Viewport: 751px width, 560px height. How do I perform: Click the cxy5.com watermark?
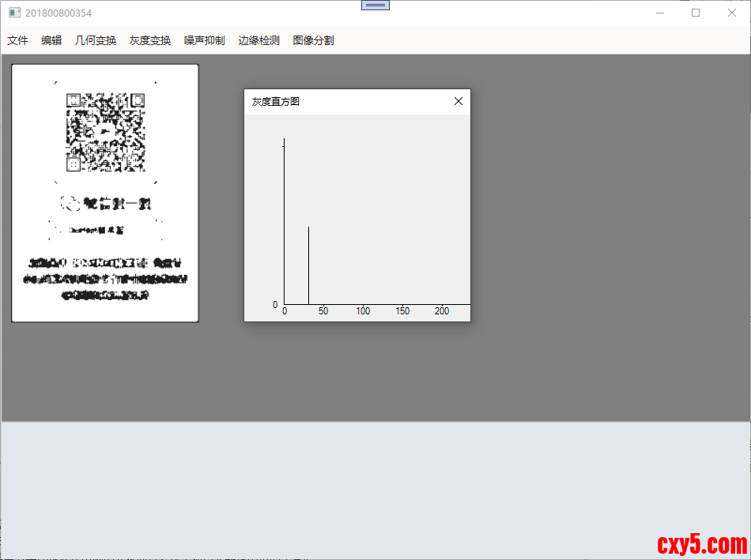pyautogui.click(x=702, y=544)
